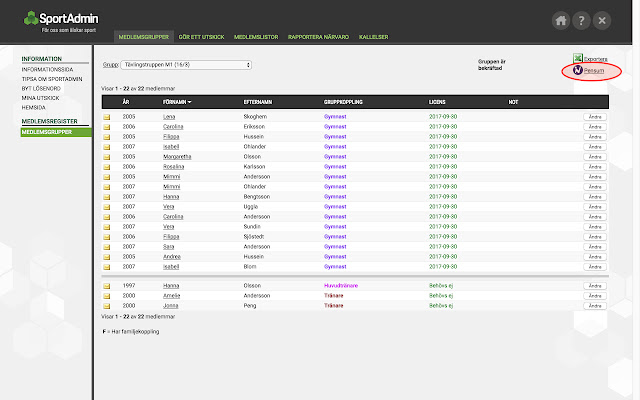
Task: Email Filippa Sjöstedt via envelope icon
Action: click(107, 237)
